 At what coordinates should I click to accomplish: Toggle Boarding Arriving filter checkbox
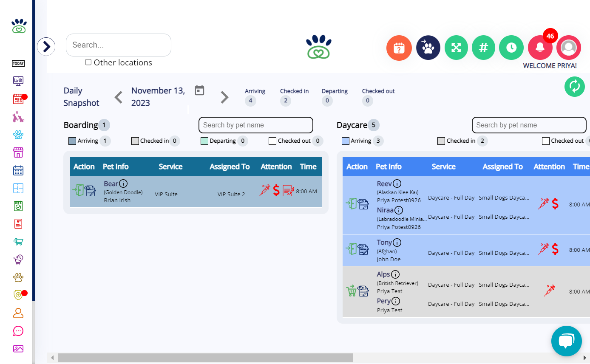click(72, 141)
